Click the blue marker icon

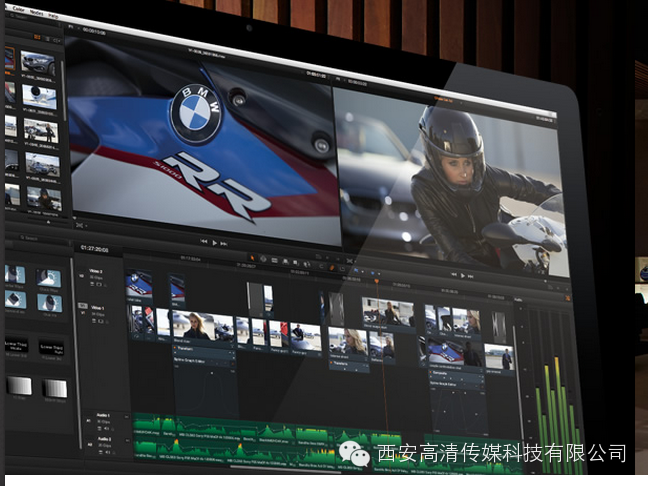[x=373, y=273]
